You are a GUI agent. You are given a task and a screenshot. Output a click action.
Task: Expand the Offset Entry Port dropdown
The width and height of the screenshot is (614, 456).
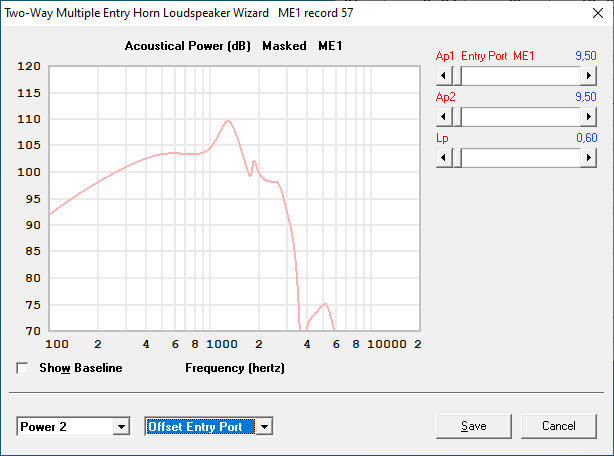coord(264,427)
